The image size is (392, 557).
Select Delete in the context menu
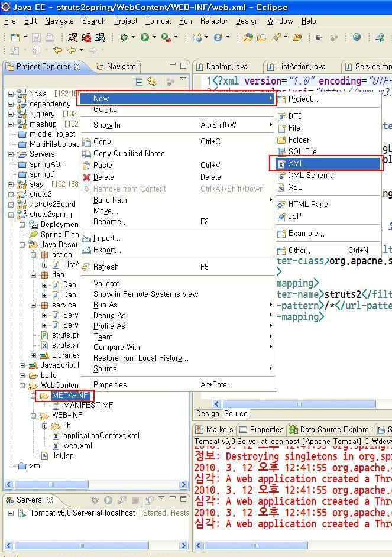(177, 177)
